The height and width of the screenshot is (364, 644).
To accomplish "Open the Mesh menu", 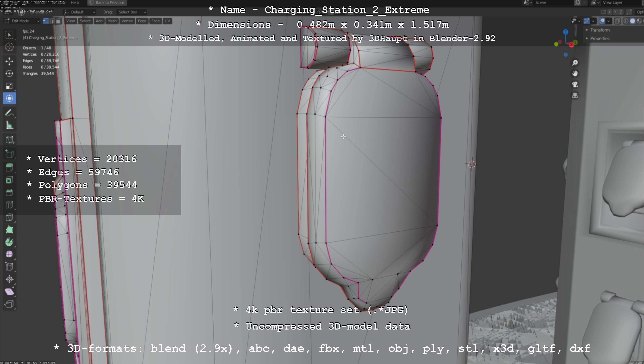I will click(x=112, y=21).
